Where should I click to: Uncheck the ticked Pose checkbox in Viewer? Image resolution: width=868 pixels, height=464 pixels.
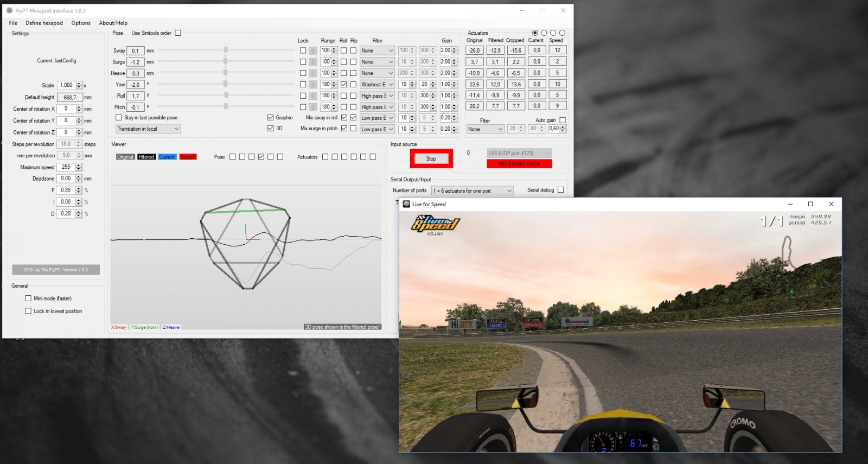click(261, 157)
